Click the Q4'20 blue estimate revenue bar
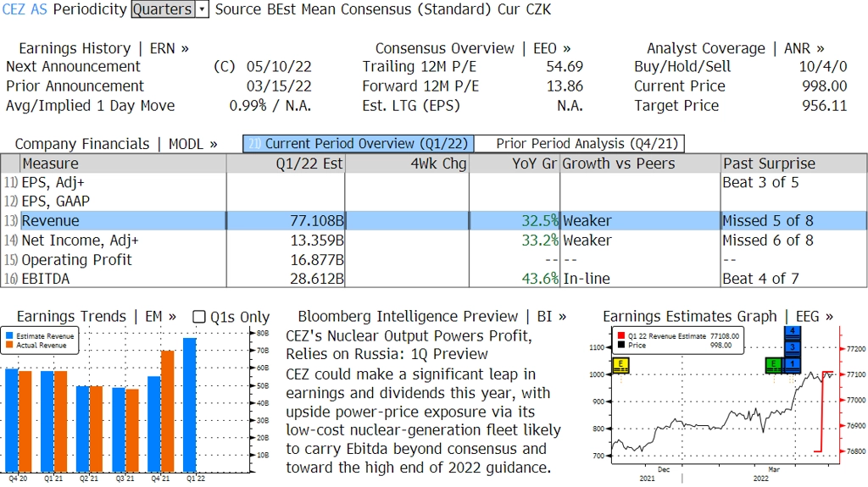This screenshot has height=487, width=868. coord(12,420)
